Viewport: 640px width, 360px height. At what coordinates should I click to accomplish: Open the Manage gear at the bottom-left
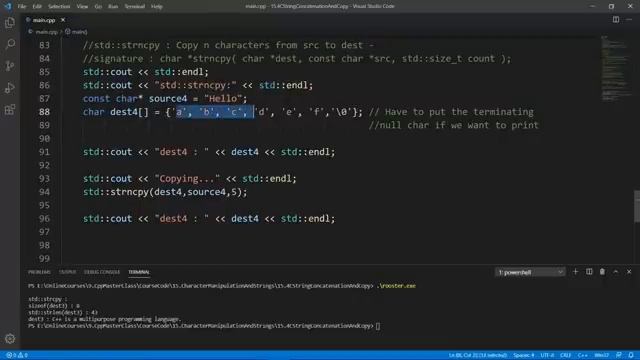pos(10,339)
